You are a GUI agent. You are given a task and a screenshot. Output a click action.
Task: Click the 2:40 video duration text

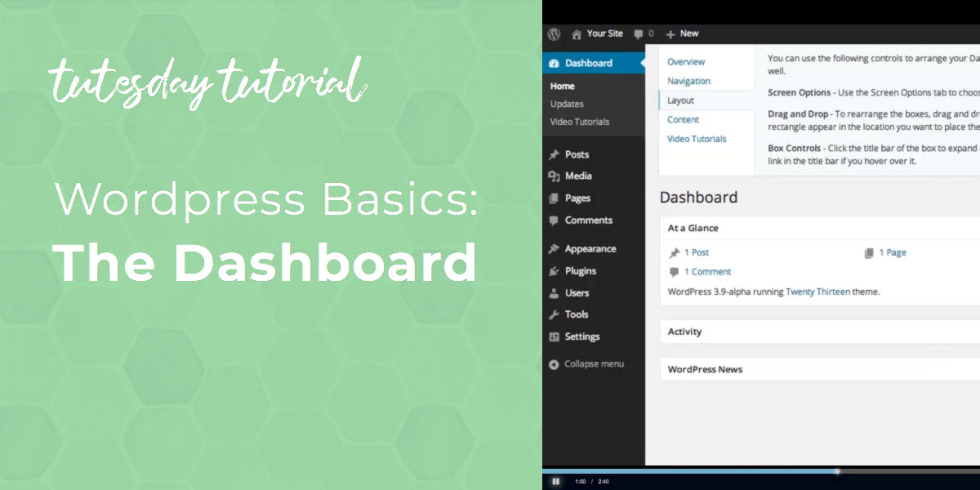point(604,482)
